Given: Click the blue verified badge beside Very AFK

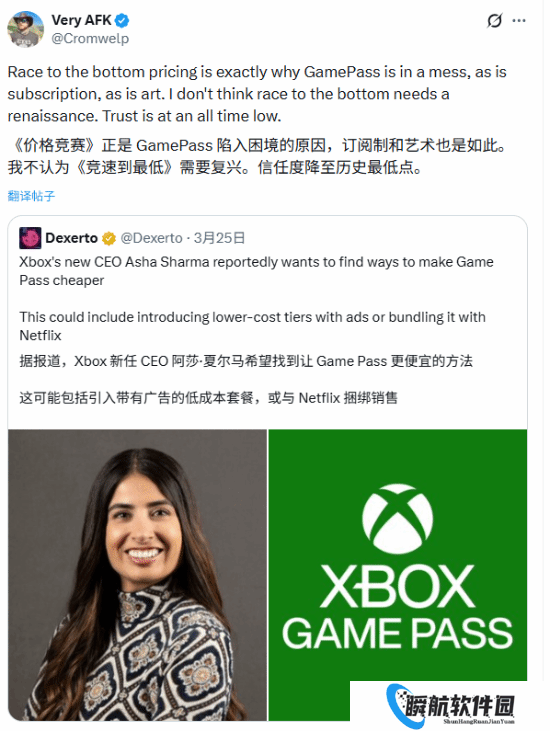Looking at the screenshot, I should click(x=122, y=21).
